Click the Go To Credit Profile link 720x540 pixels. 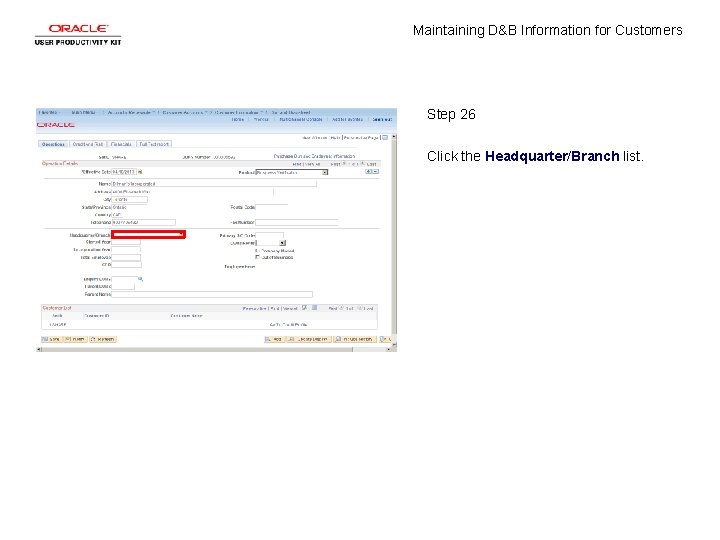click(x=288, y=325)
